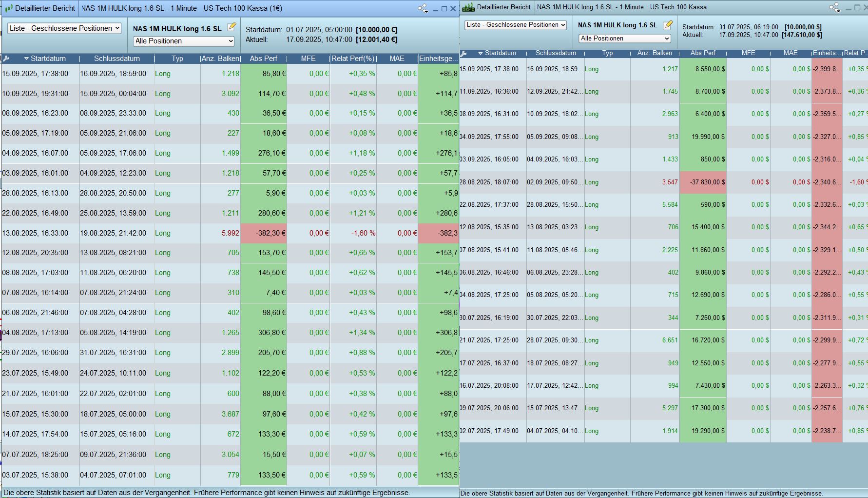Select left row starting 15.09.2025, 17:38:00
868x498 pixels.
click(230, 74)
